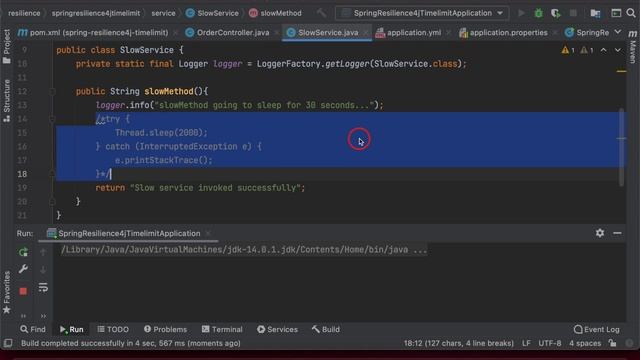
Task: Open Maven tool window
Action: [x=633, y=47]
